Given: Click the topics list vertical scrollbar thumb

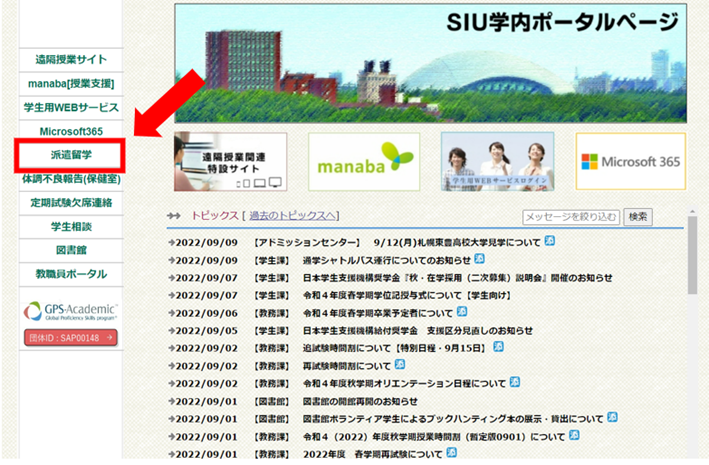Looking at the screenshot, I should [692, 255].
